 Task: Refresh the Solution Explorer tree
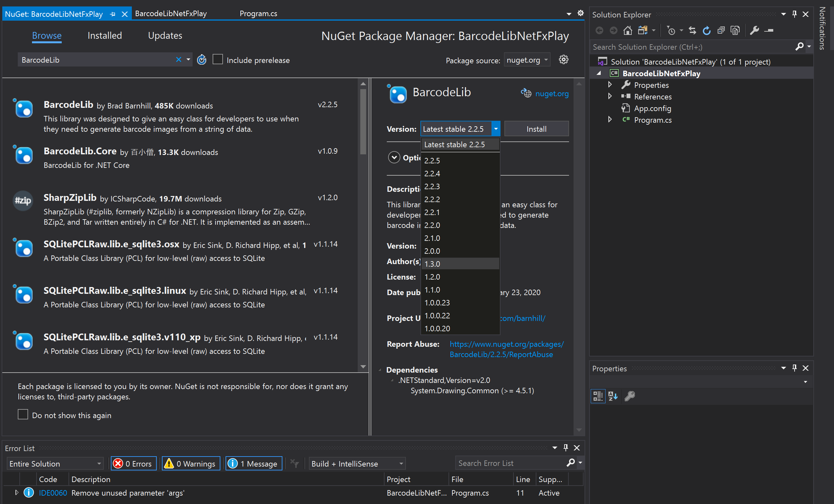(x=707, y=30)
